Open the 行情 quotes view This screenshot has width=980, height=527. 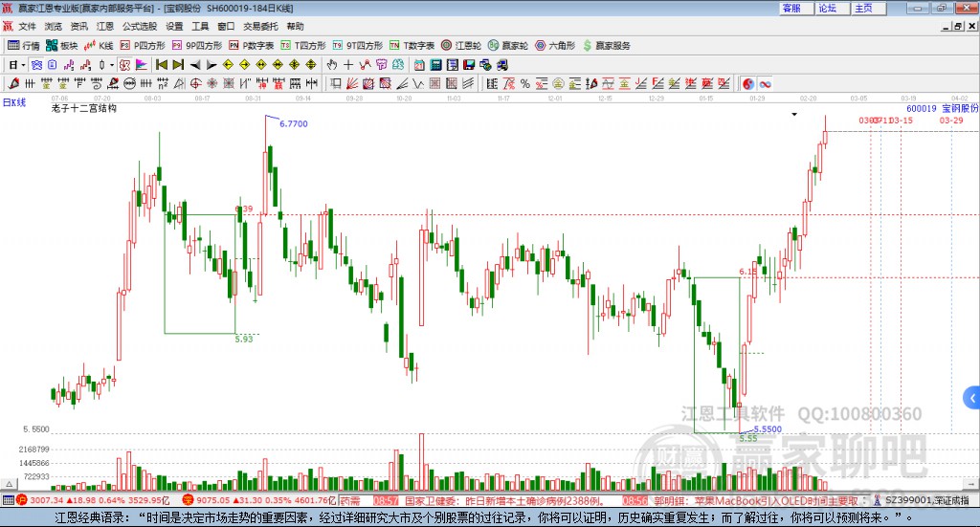[23, 46]
